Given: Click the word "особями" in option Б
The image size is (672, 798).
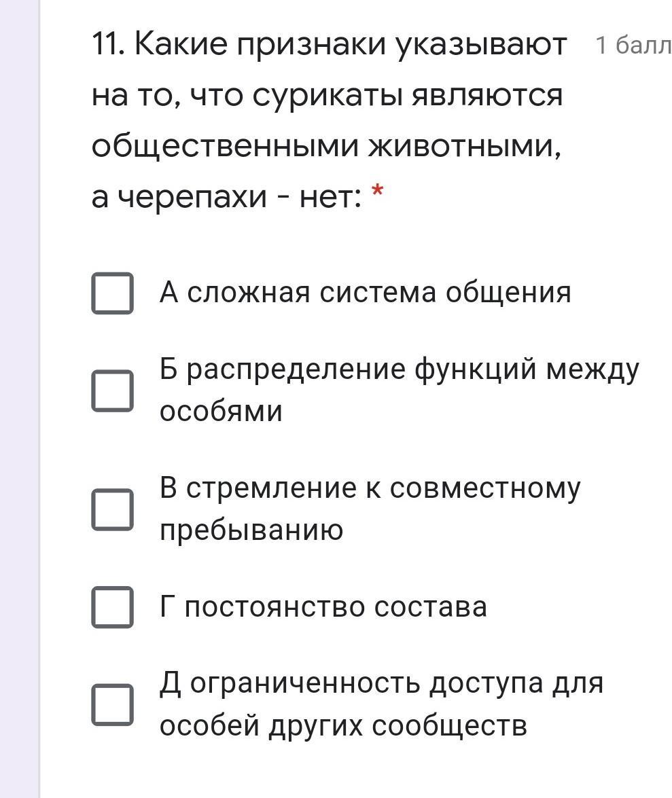Looking at the screenshot, I should pos(221,412).
